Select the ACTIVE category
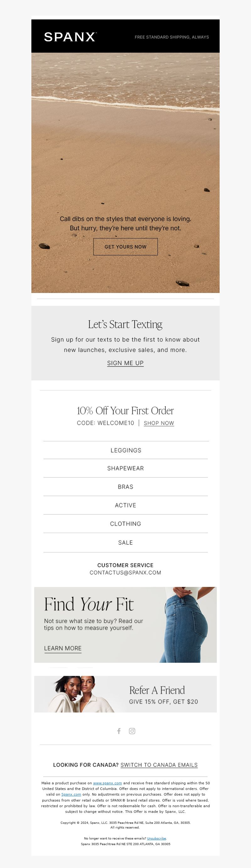 [x=125, y=505]
